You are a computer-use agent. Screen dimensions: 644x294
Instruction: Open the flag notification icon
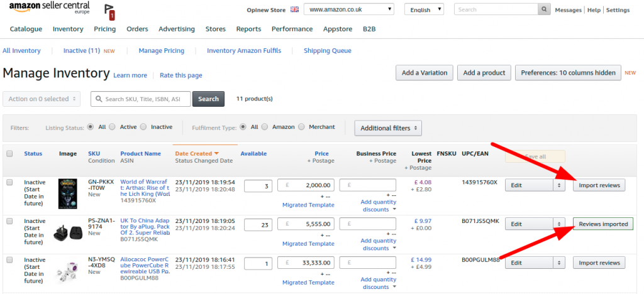tap(109, 13)
